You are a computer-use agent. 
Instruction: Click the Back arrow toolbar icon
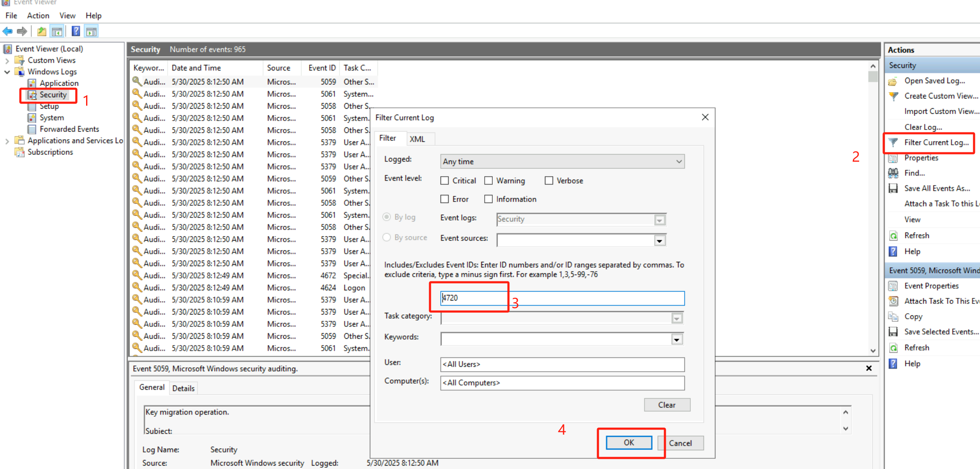coord(7,31)
